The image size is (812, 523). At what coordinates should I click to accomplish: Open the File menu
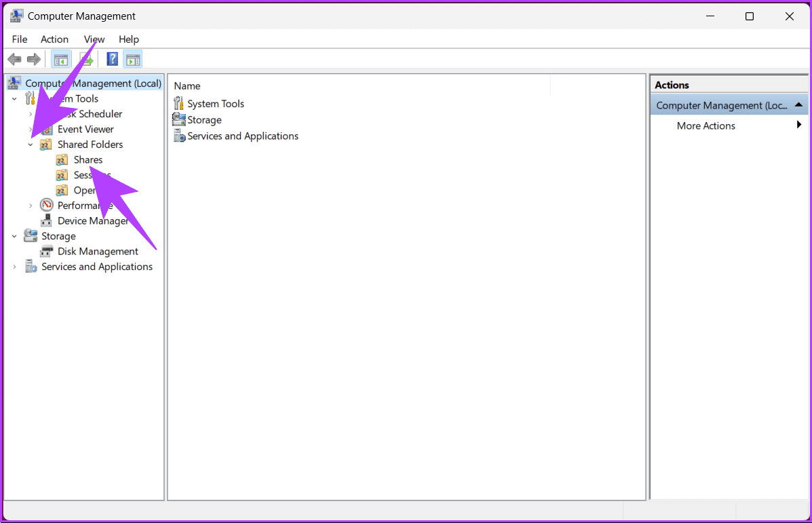[x=20, y=39]
